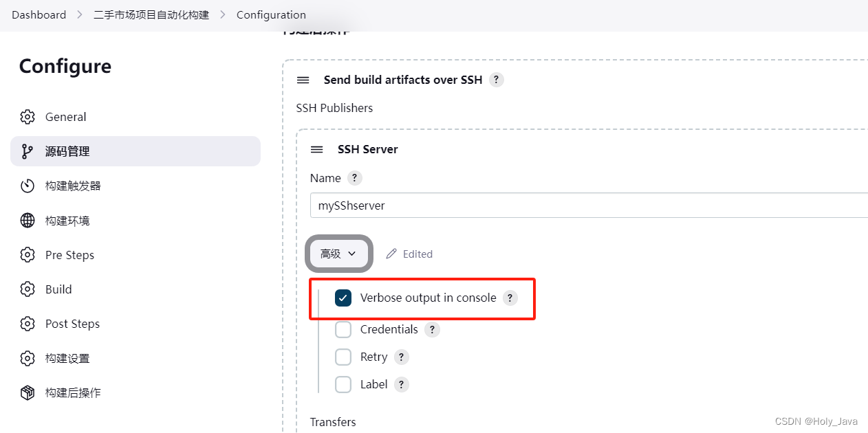Tick the Retry checkbox
Image resolution: width=868 pixels, height=433 pixels.
tap(343, 357)
